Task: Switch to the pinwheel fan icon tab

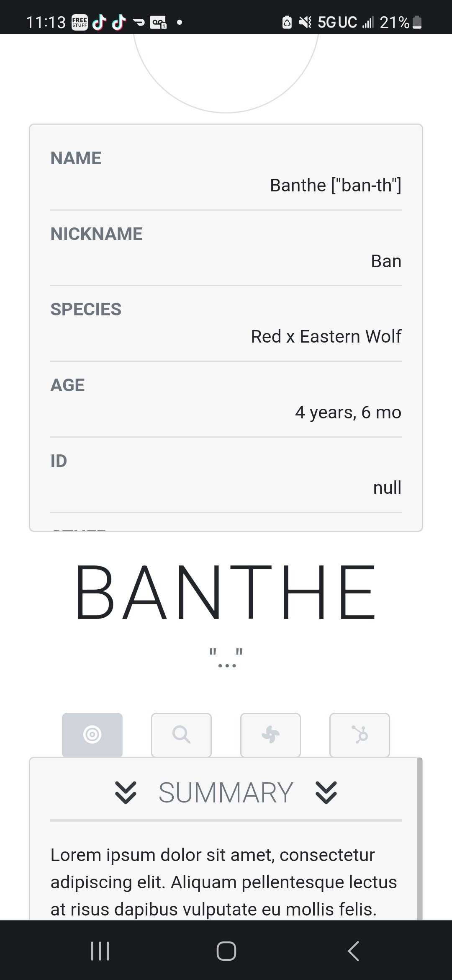Action: (x=270, y=735)
